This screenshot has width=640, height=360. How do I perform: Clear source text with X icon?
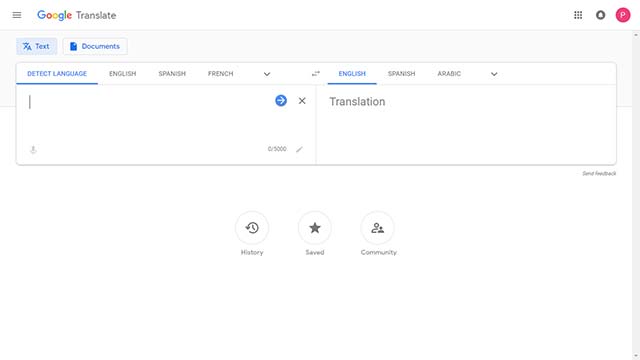302,101
